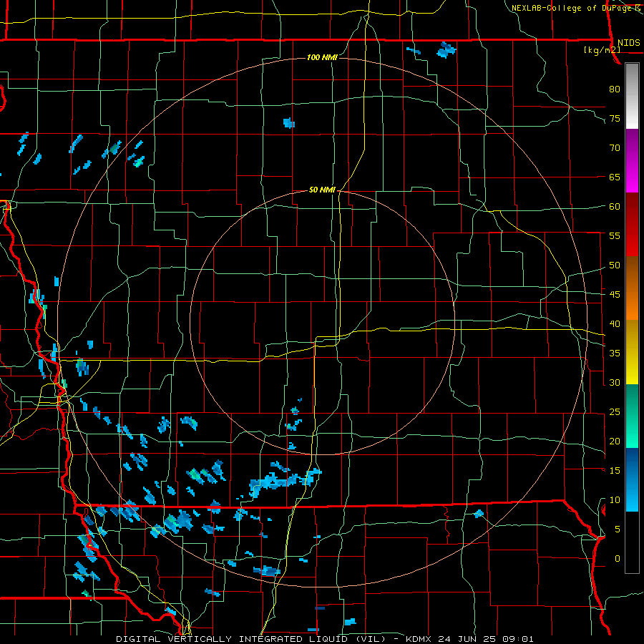The width and height of the screenshot is (644, 644).
Task: Click the gray-white top segment of color bar
Action: tap(632, 97)
